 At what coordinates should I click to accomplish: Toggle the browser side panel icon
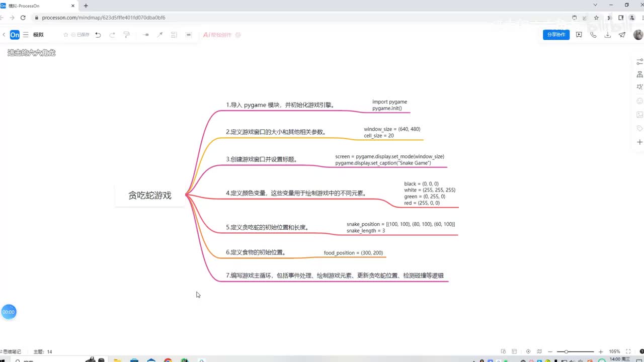(621, 18)
